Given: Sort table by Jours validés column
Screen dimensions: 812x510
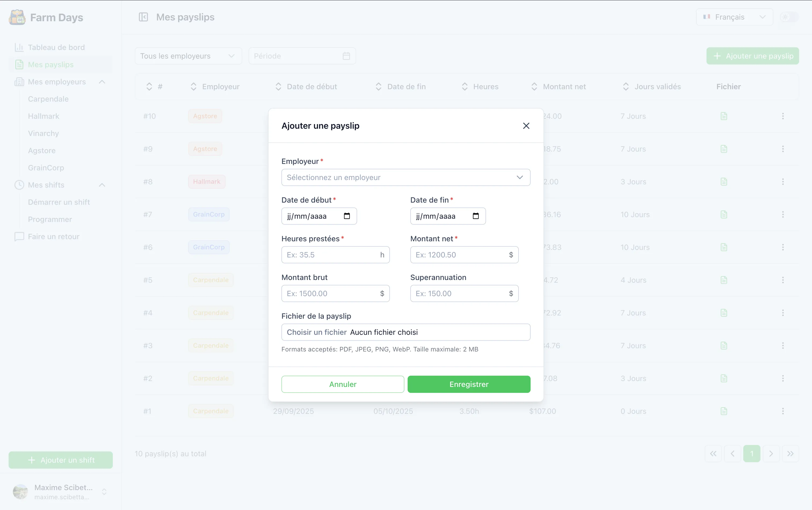Looking at the screenshot, I should 626,87.
